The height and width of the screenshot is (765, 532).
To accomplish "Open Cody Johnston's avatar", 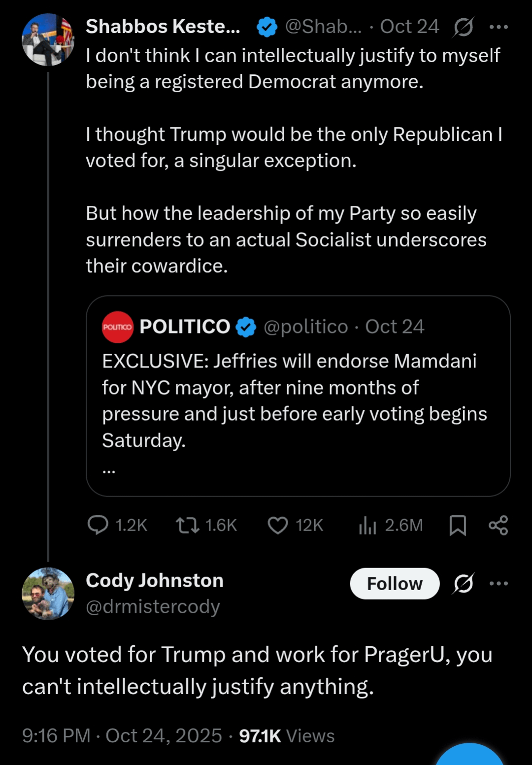I will coord(48,594).
